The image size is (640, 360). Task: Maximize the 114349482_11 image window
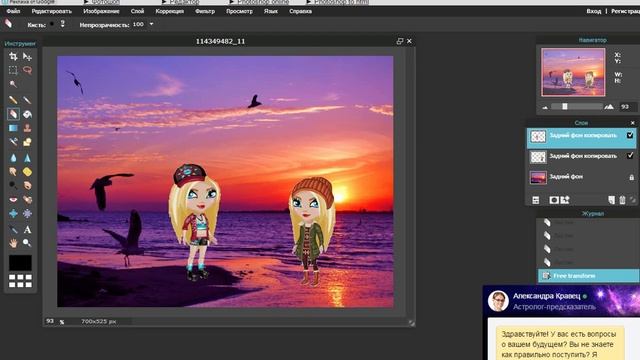tap(400, 41)
